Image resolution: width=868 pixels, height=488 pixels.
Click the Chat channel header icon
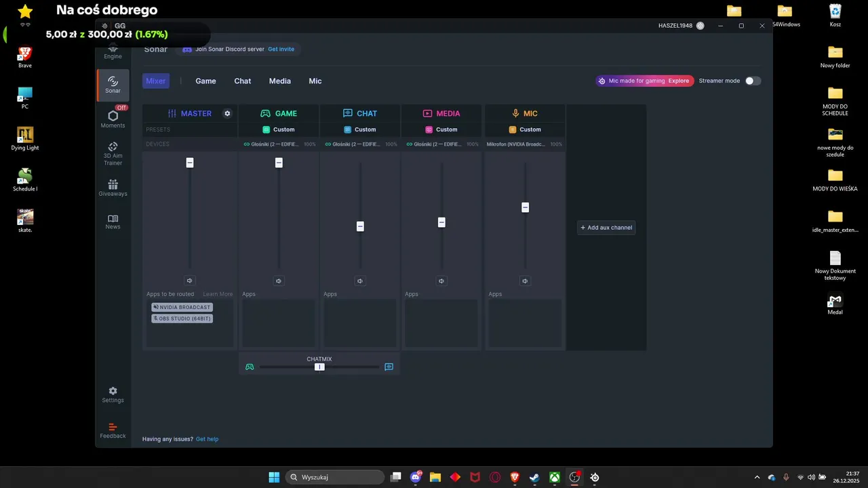coord(347,113)
